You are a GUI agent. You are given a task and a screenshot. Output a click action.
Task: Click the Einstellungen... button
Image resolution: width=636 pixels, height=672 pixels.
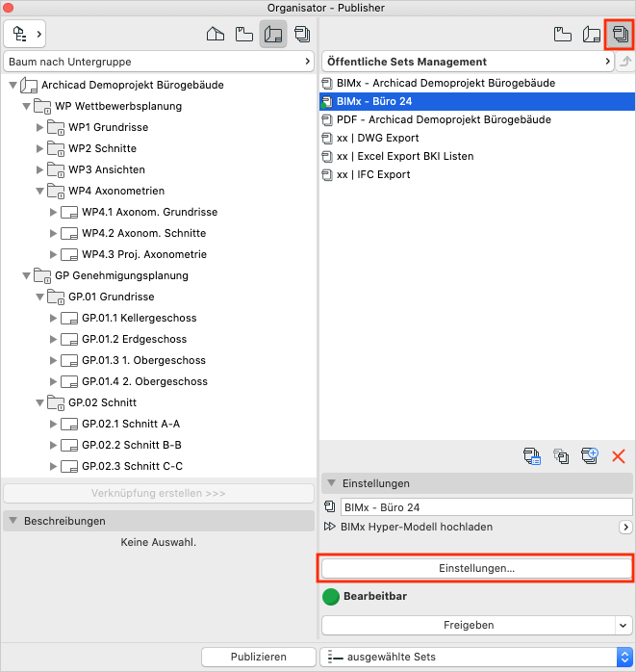pos(476,568)
